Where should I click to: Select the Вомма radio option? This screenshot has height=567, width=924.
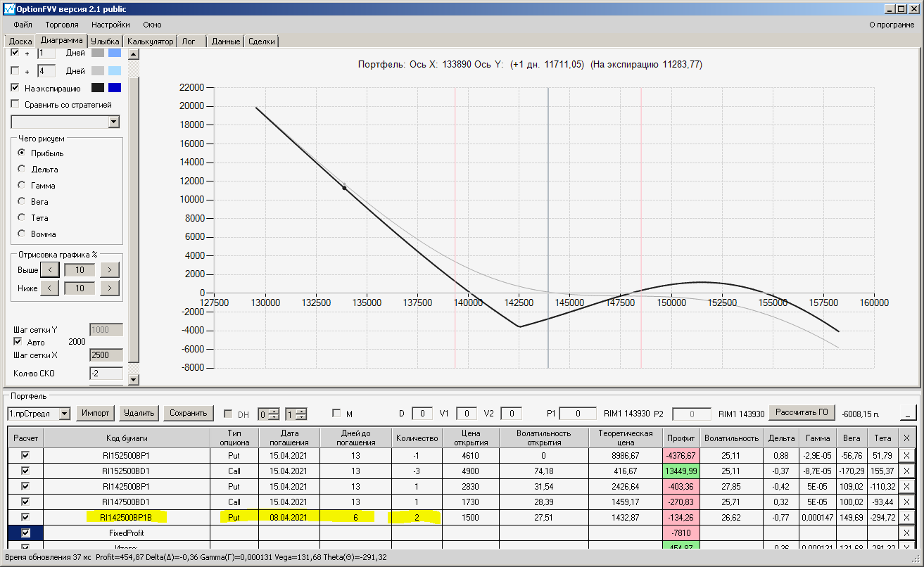coord(22,234)
